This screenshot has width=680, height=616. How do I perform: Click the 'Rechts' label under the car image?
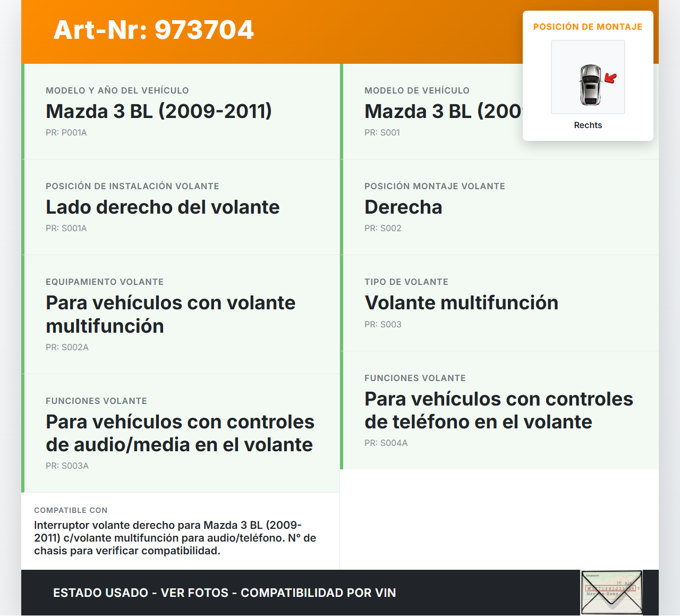pos(588,125)
